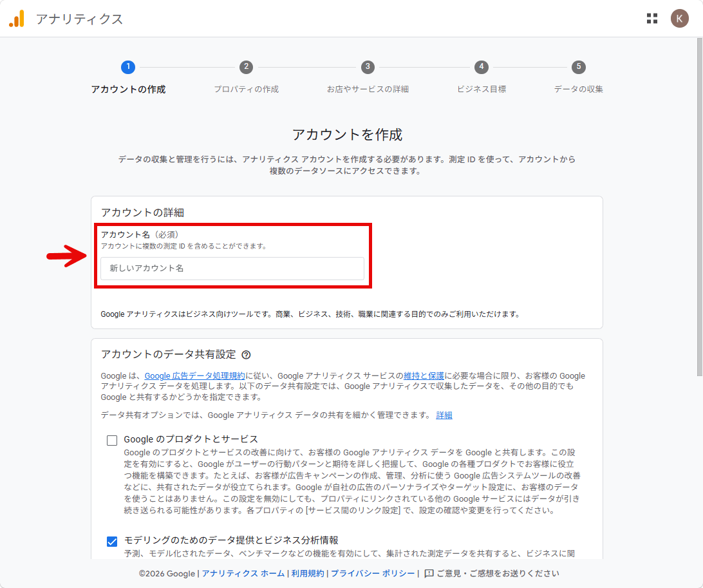This screenshot has width=703, height=588.
Task: Select アカウントの作成 step label
Action: (x=128, y=90)
